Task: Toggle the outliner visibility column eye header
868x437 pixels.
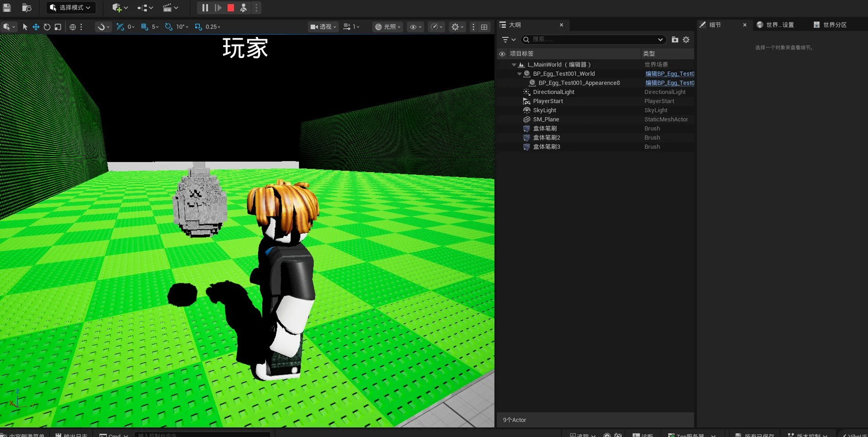Action: (x=502, y=54)
